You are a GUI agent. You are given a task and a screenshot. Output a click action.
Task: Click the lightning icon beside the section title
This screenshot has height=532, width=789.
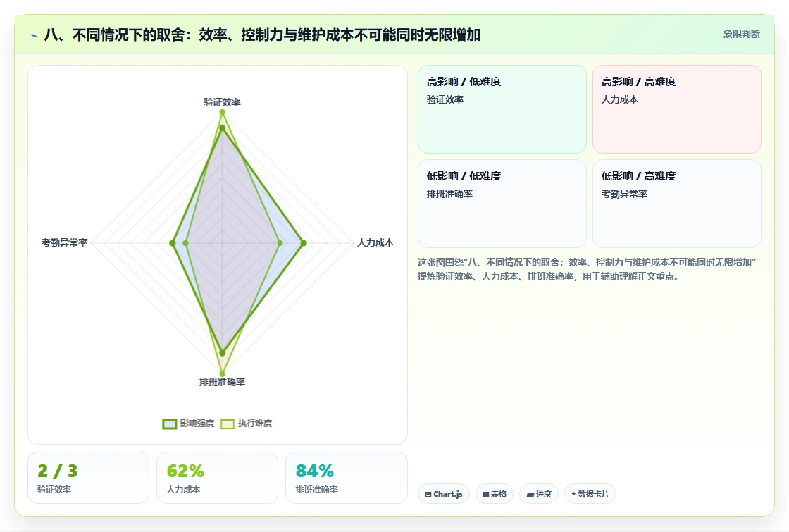[x=34, y=35]
